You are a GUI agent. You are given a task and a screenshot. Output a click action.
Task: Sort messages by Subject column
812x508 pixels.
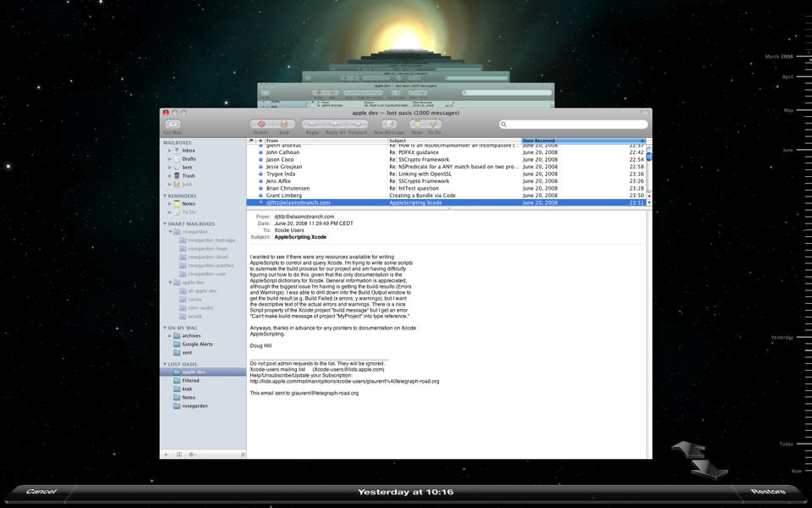pos(455,141)
